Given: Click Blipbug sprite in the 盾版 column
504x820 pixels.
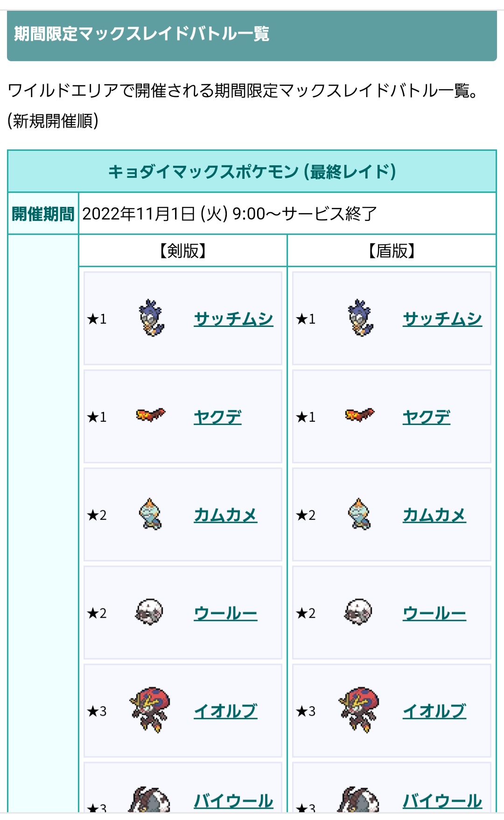Looking at the screenshot, I should [x=360, y=318].
